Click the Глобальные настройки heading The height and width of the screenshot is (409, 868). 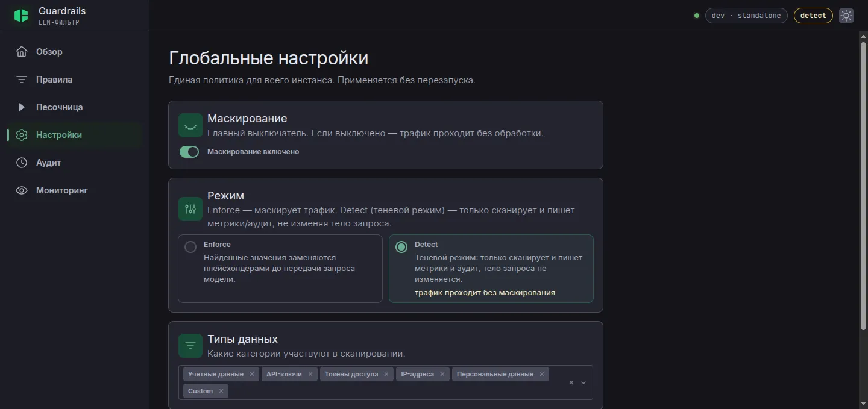(268, 58)
